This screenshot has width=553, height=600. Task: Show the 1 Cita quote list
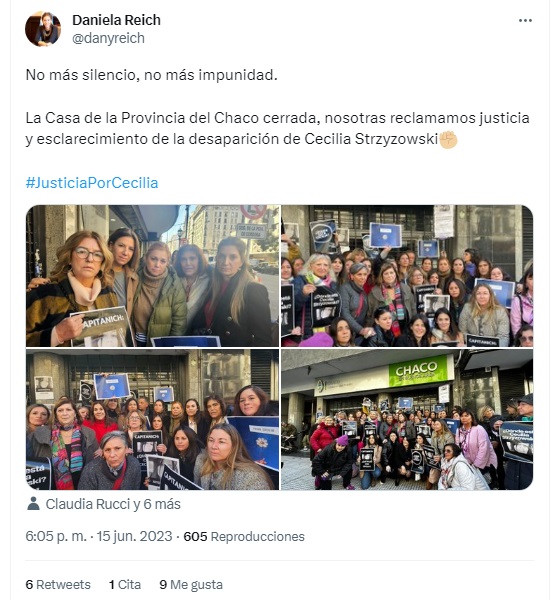125,584
